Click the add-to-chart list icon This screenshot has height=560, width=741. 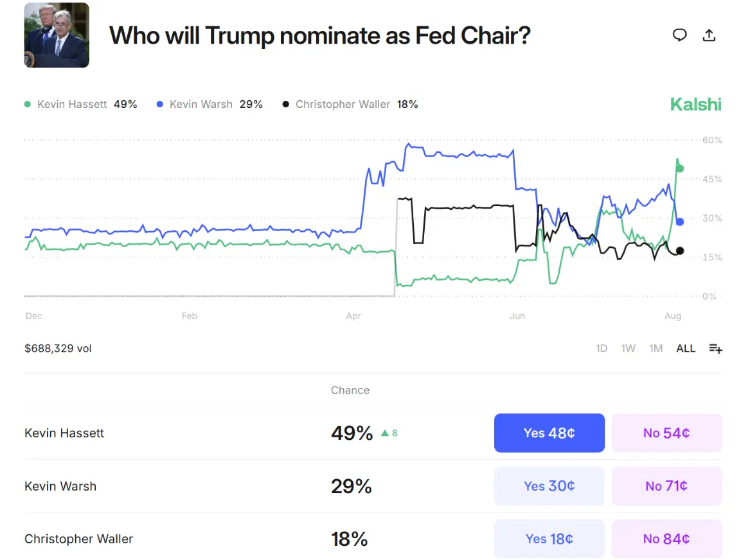click(715, 349)
